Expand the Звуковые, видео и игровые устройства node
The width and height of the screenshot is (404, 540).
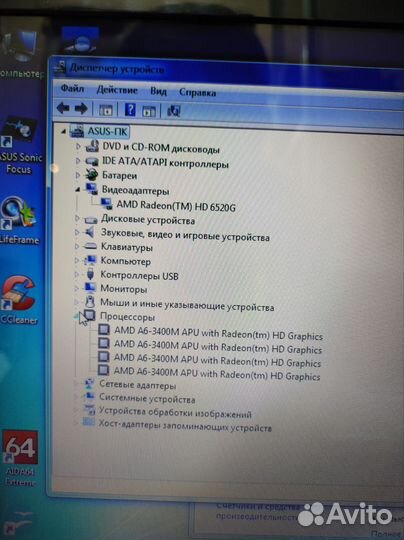pyautogui.click(x=77, y=232)
